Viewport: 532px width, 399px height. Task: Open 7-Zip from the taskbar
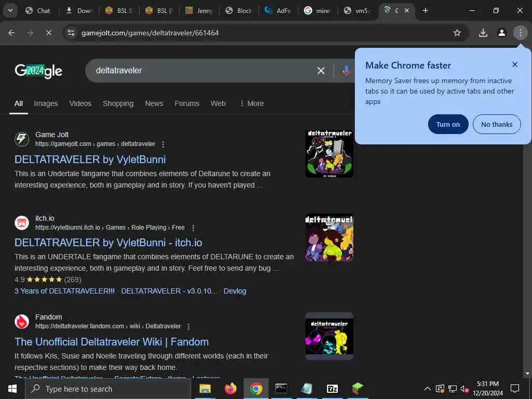point(332,389)
